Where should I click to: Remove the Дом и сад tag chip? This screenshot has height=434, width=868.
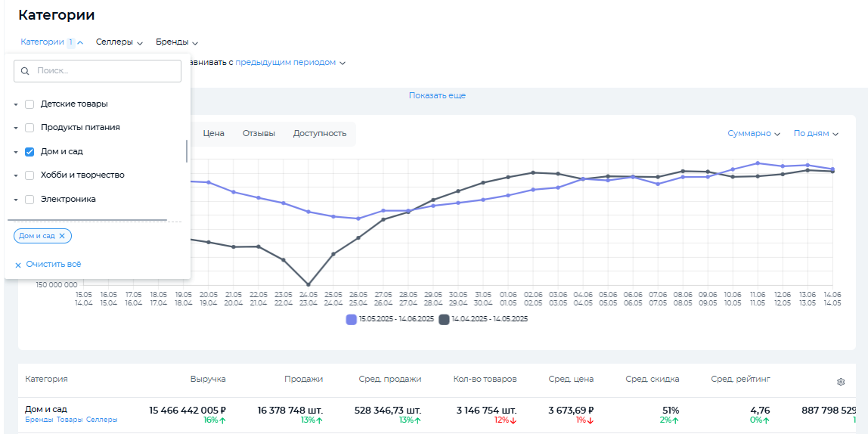[62, 236]
